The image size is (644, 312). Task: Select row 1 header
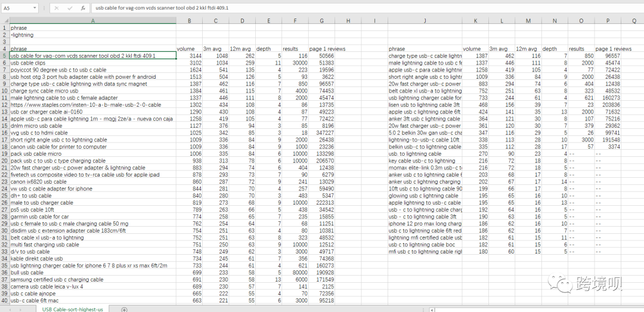click(5, 28)
